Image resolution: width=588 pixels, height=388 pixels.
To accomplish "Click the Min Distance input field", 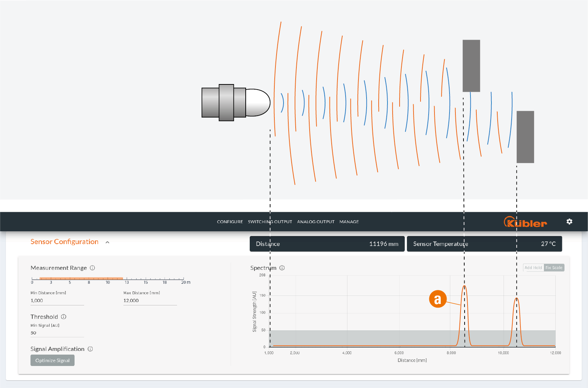I will [57, 301].
